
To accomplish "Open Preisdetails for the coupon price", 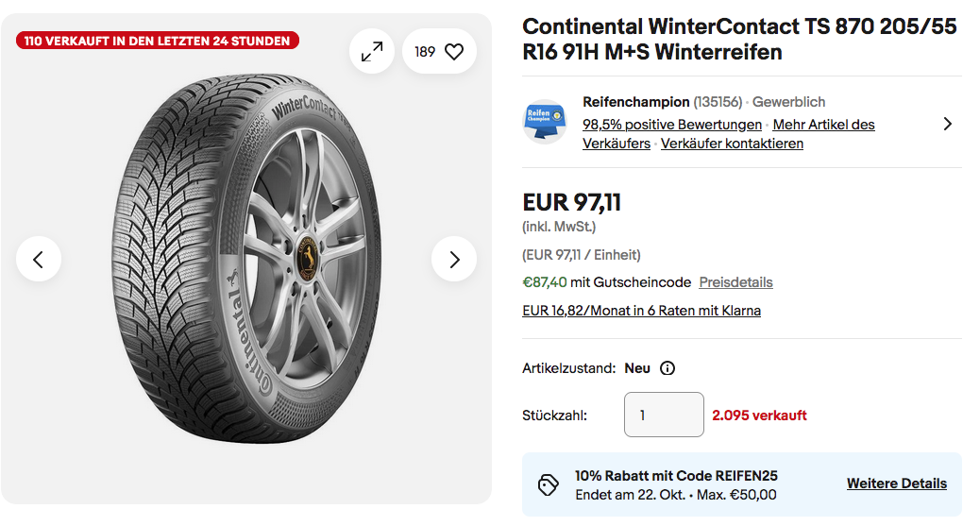I will pos(735,282).
